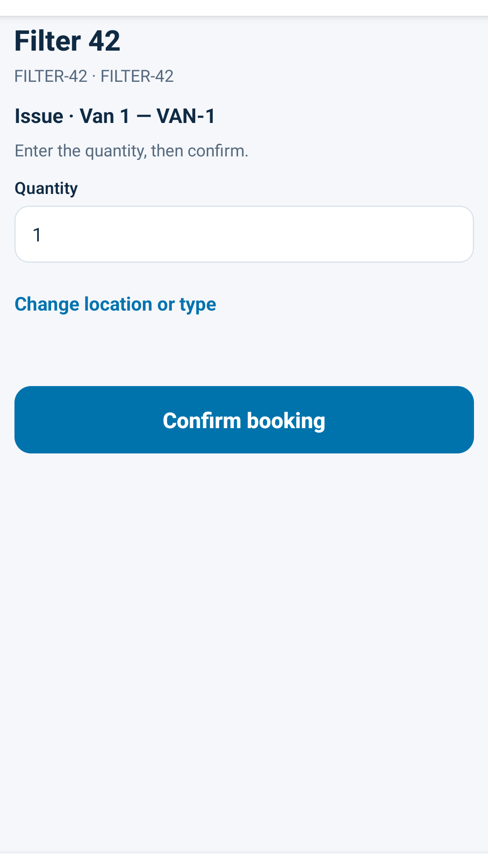
Task: Click the word 'booking' on the confirm button
Action: tap(286, 421)
